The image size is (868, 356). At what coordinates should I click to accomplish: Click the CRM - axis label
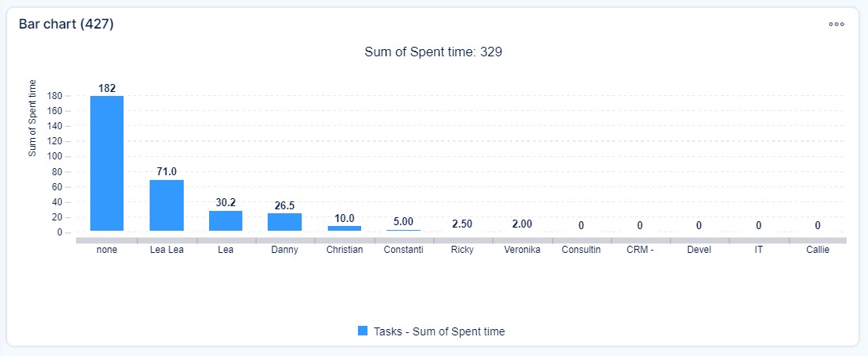click(x=640, y=250)
